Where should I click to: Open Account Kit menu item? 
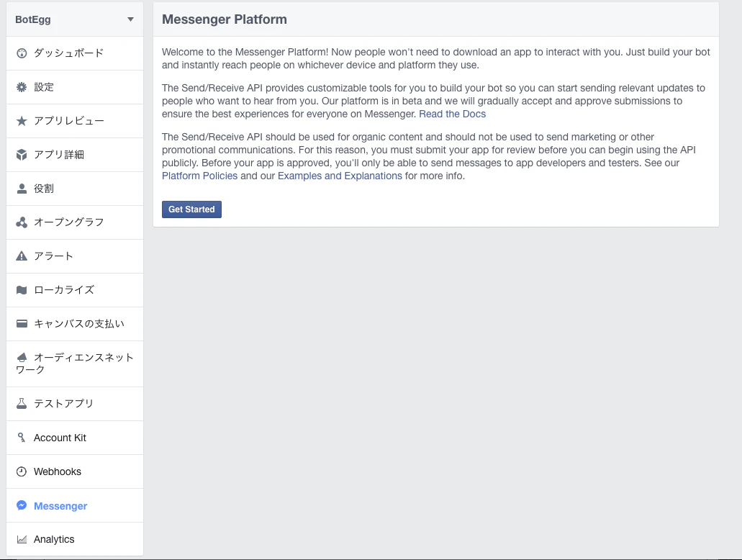pyautogui.click(x=75, y=438)
